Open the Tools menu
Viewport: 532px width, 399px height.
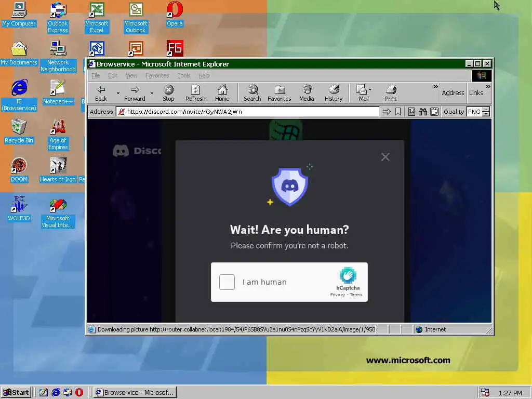184,75
